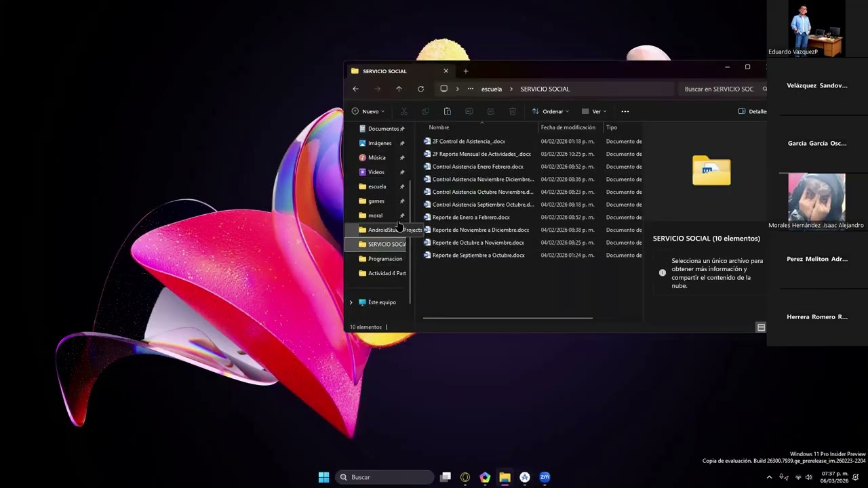Image resolution: width=868 pixels, height=488 pixels.
Task: Open Imágenes in the navigation pane
Action: point(381,143)
